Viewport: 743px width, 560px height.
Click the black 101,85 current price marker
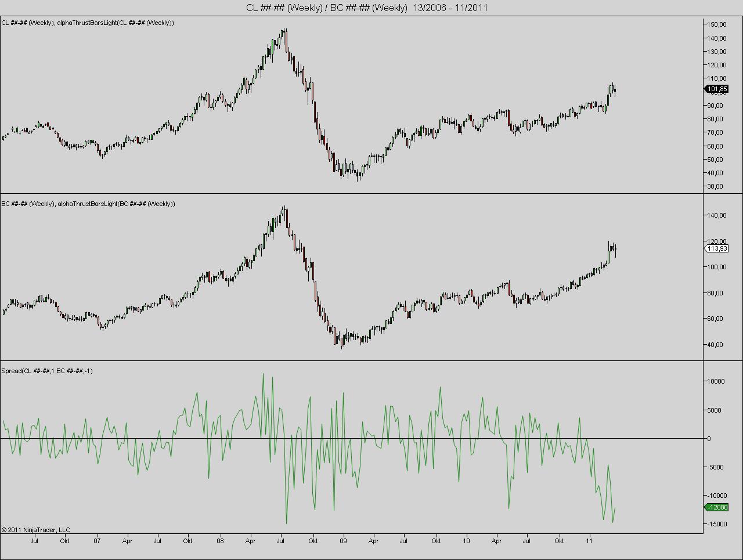click(716, 89)
